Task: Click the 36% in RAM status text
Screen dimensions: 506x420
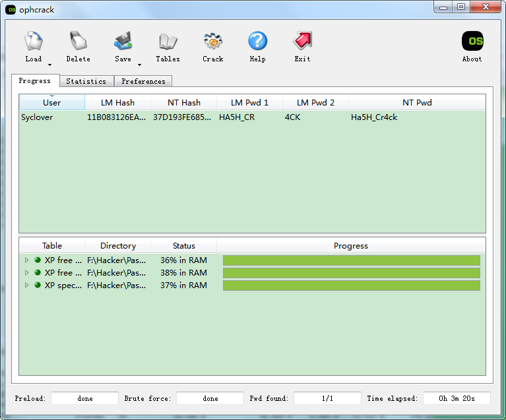Action: 183,260
